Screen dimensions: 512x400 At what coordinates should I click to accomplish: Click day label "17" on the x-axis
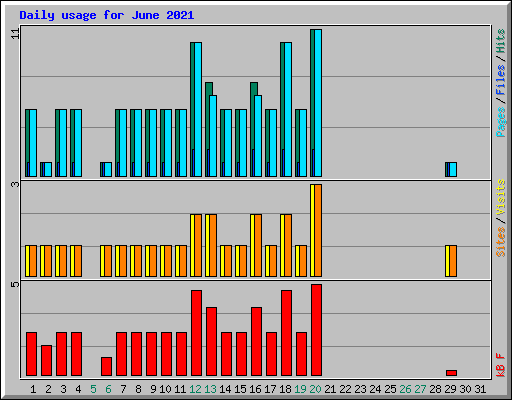[270, 389]
